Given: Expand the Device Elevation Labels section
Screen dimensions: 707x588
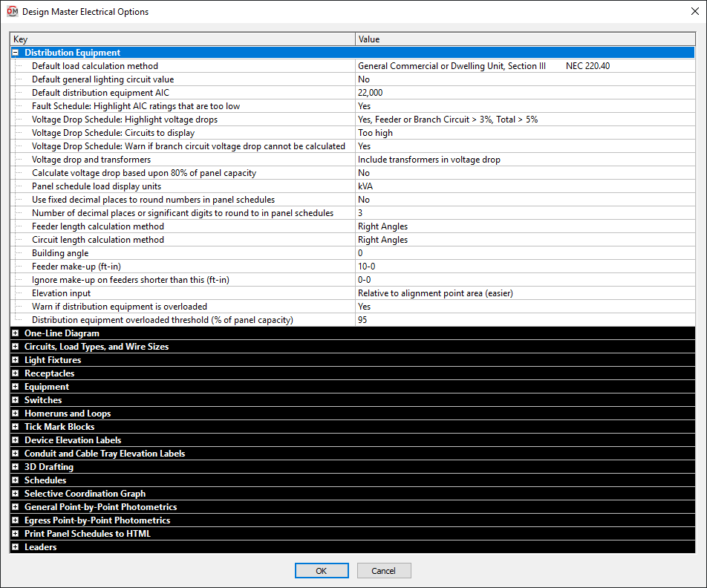Looking at the screenshot, I should pos(16,440).
